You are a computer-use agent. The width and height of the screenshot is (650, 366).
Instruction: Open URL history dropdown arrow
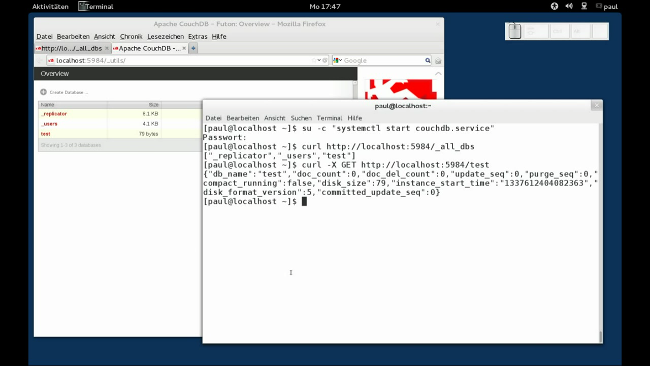pos(319,61)
